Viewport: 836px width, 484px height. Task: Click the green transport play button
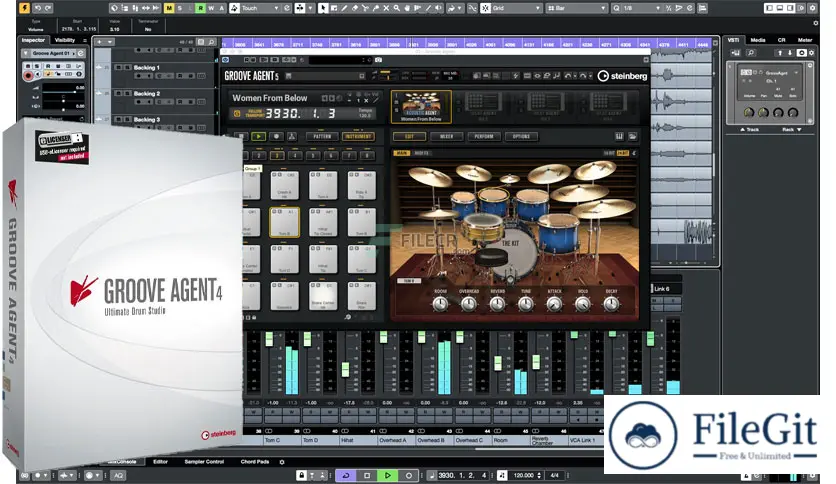388,475
